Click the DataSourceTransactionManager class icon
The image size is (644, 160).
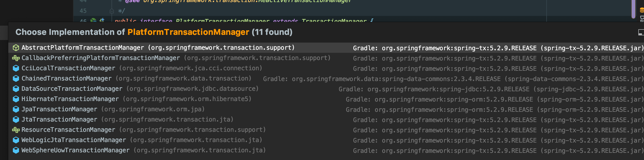16,89
